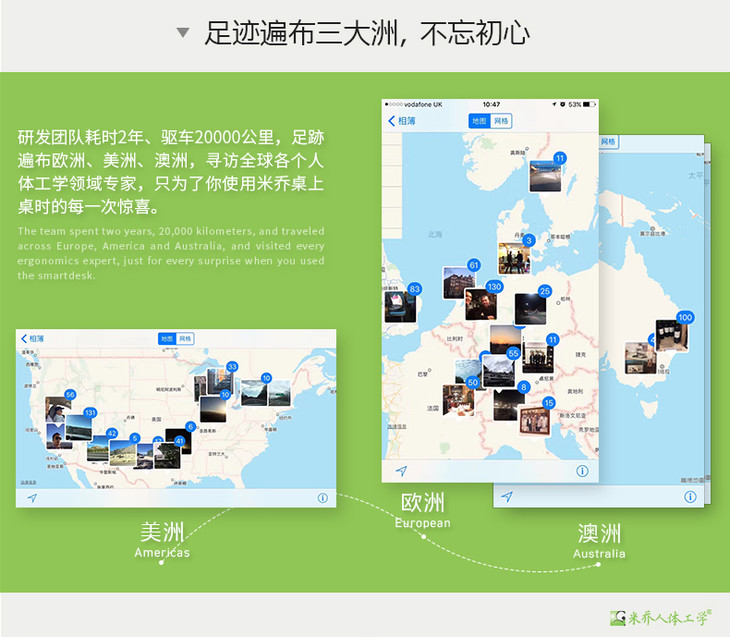Tap the 相簿 back button on the Americas map

33,339
